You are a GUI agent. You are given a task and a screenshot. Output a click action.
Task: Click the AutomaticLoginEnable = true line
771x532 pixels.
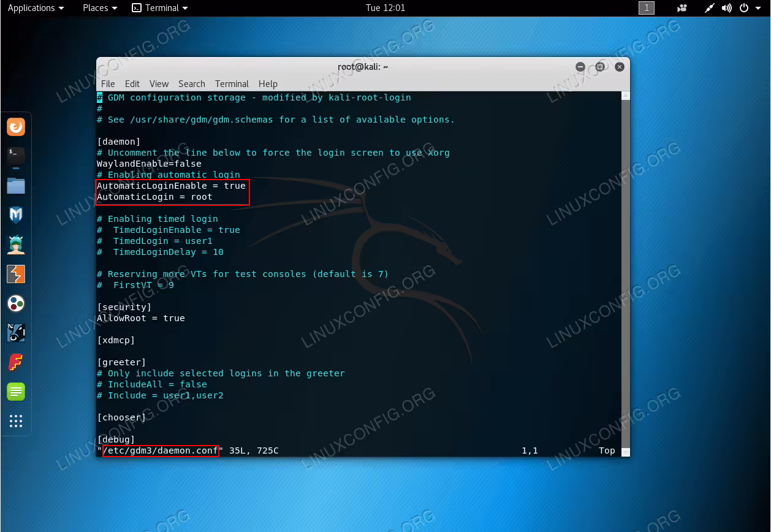coord(171,186)
